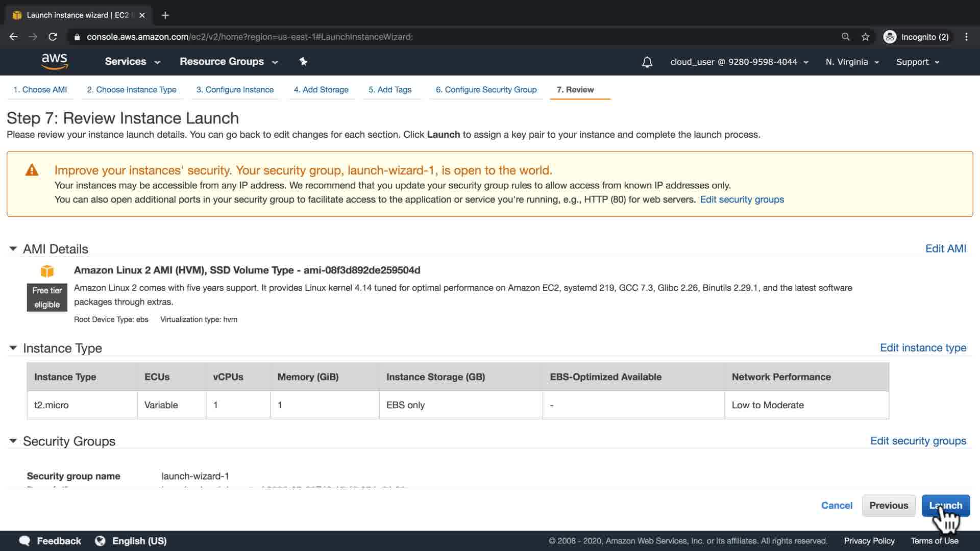
Task: Click the Launch button
Action: click(x=945, y=506)
